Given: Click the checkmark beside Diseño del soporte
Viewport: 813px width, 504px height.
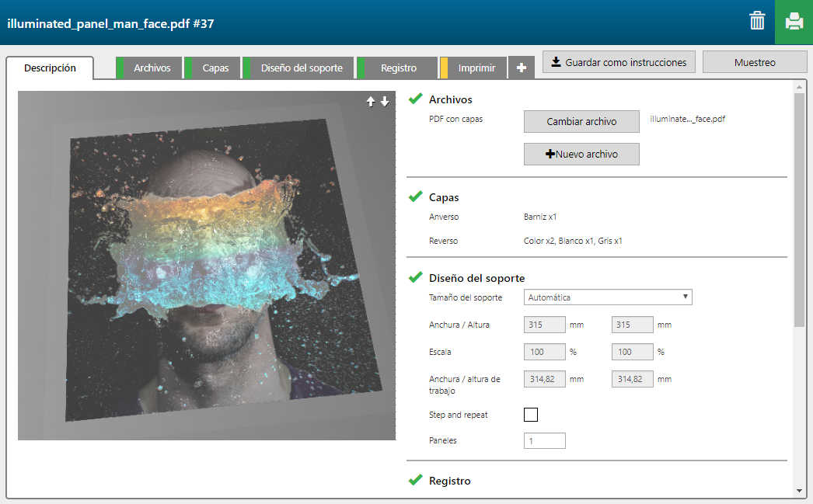Looking at the screenshot, I should click(x=416, y=278).
